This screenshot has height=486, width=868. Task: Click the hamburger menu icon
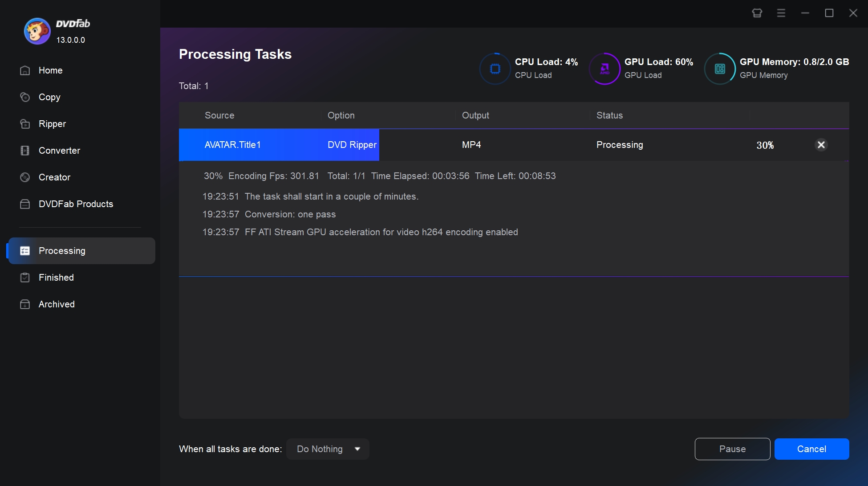tap(782, 12)
